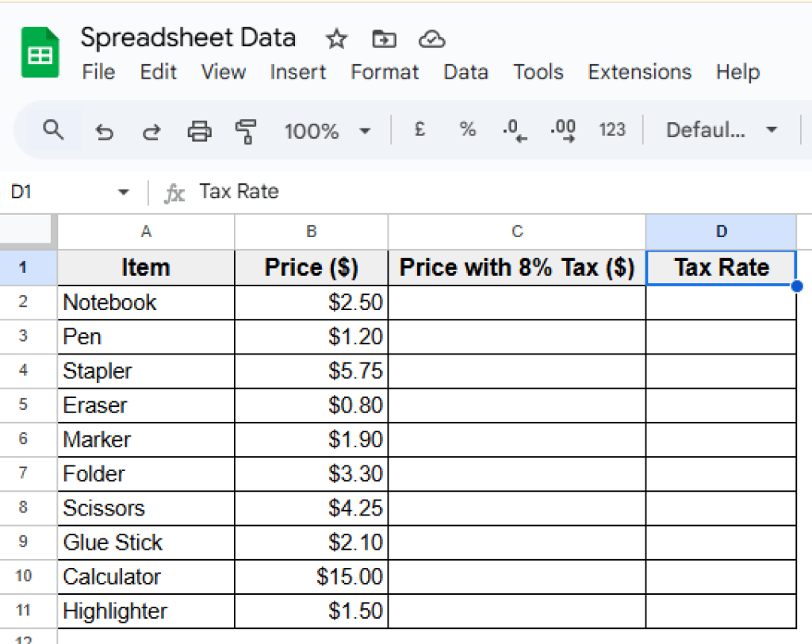Open Search in the toolbar
This screenshot has height=644, width=812.
pyautogui.click(x=53, y=129)
